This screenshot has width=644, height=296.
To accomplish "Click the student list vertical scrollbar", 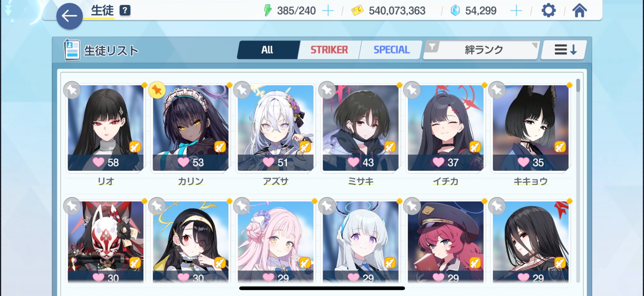I will click(578, 180).
